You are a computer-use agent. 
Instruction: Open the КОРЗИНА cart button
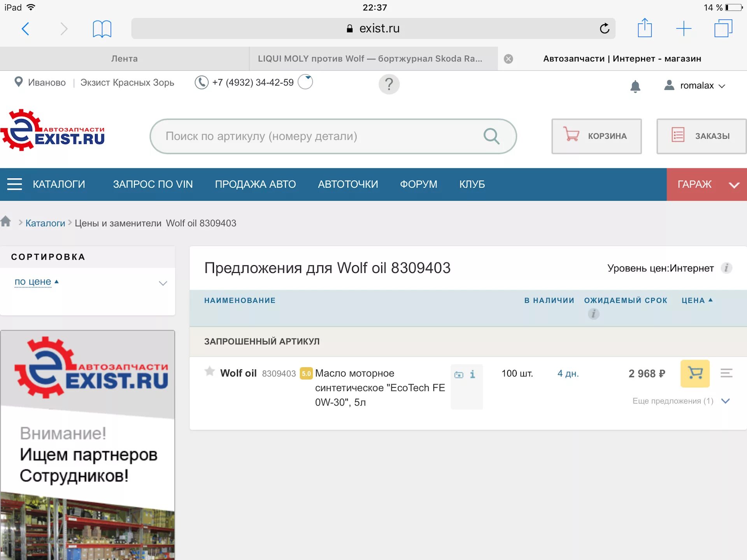pos(596,136)
